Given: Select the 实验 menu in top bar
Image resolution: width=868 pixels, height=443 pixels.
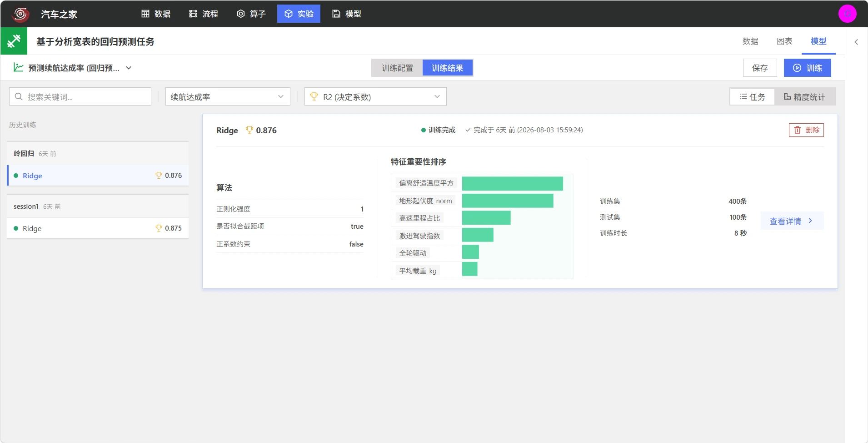Looking at the screenshot, I should tap(299, 14).
